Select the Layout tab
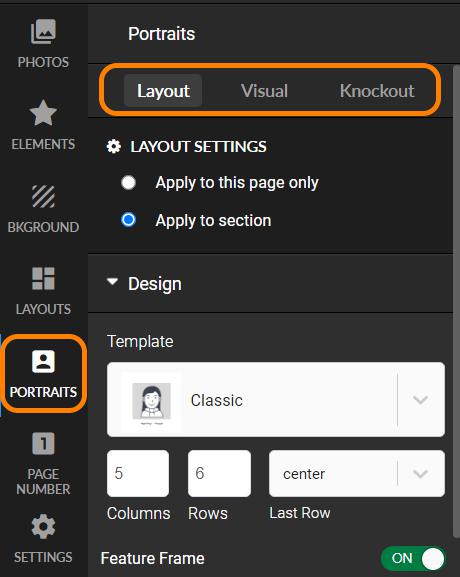 tap(163, 91)
